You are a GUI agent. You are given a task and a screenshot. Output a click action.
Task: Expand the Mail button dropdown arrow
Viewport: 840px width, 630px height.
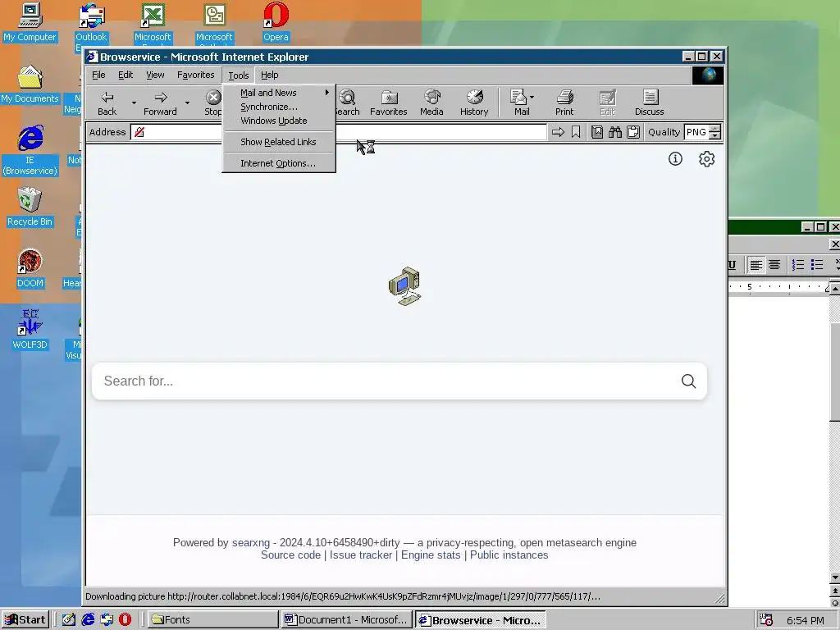(x=532, y=98)
